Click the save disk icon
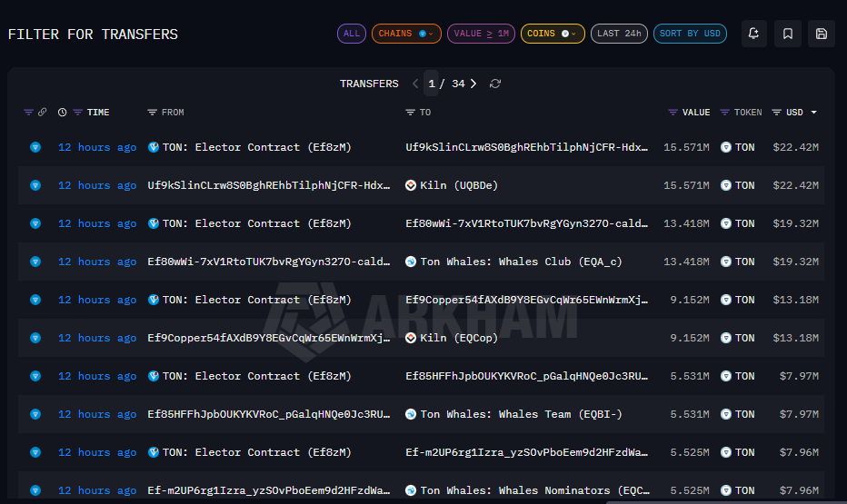 click(821, 34)
